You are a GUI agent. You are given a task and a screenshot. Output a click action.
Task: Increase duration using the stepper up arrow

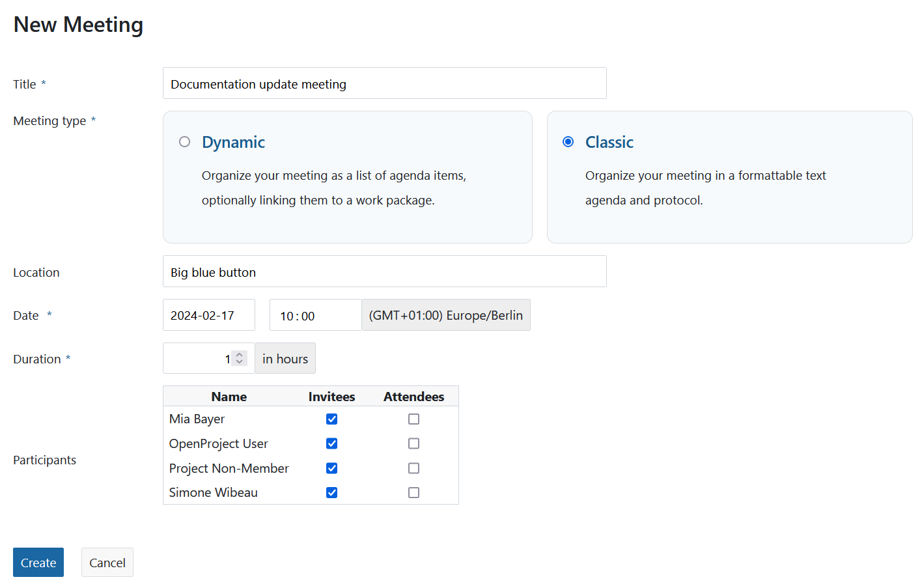[x=240, y=355]
